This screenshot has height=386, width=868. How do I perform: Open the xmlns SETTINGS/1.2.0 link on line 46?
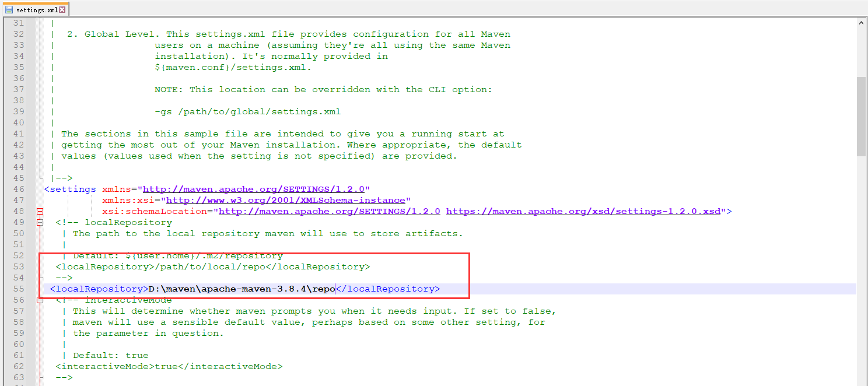click(x=254, y=189)
